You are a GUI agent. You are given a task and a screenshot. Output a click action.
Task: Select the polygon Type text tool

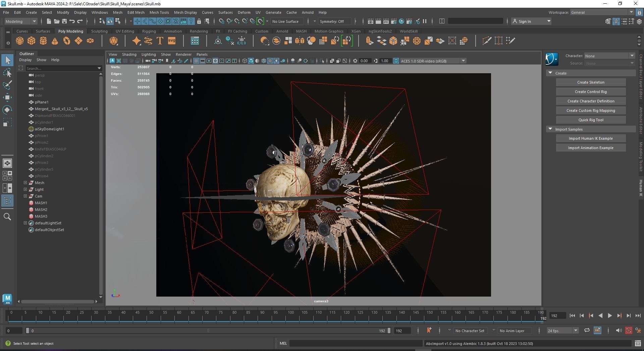[160, 41]
